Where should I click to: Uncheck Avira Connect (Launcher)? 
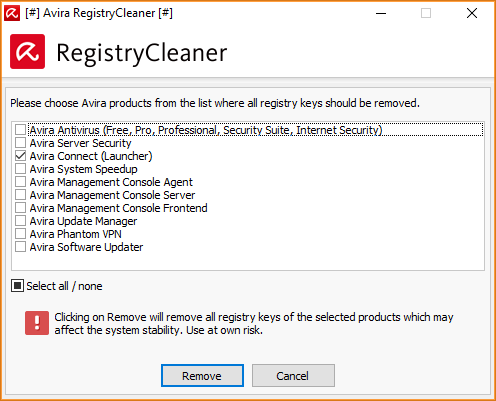[x=20, y=156]
